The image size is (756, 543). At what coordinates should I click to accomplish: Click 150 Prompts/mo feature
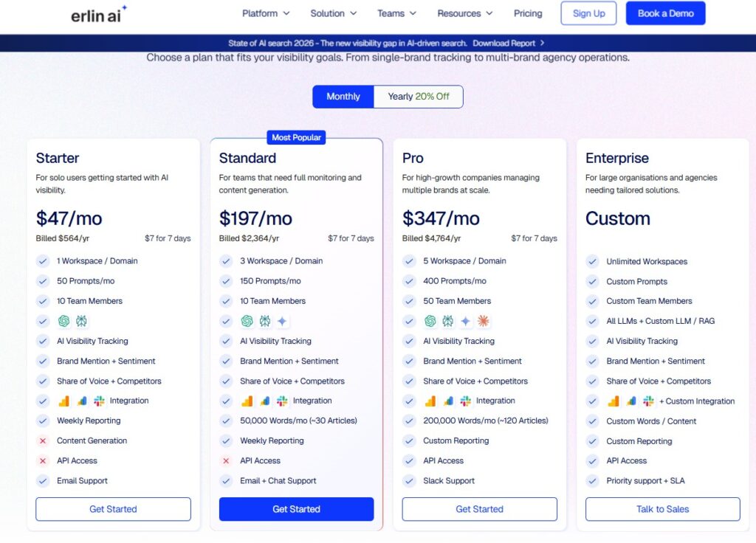[x=270, y=281]
